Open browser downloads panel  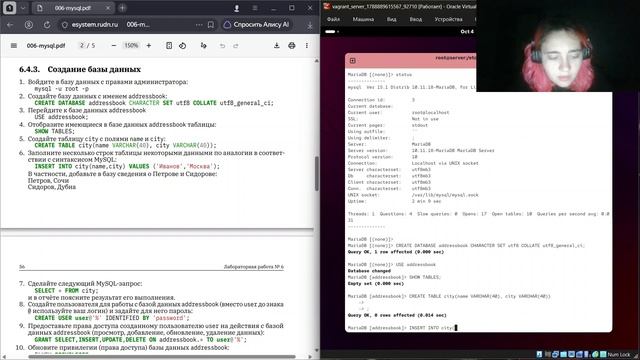pos(310,25)
